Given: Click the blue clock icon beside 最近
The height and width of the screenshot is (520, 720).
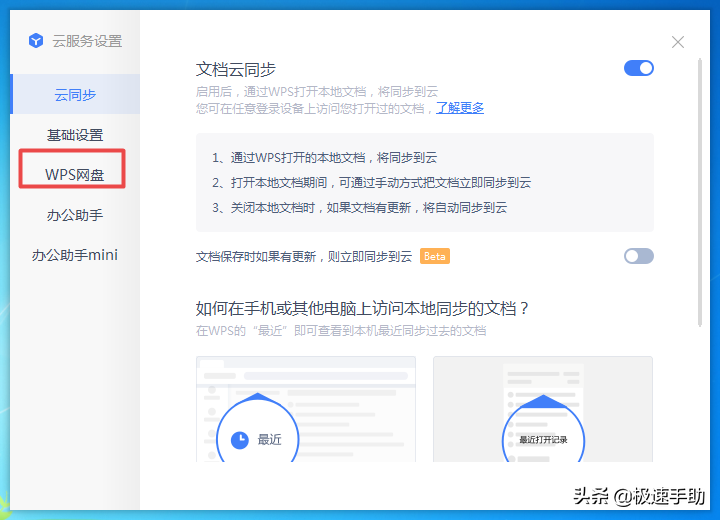Looking at the screenshot, I should (239, 440).
